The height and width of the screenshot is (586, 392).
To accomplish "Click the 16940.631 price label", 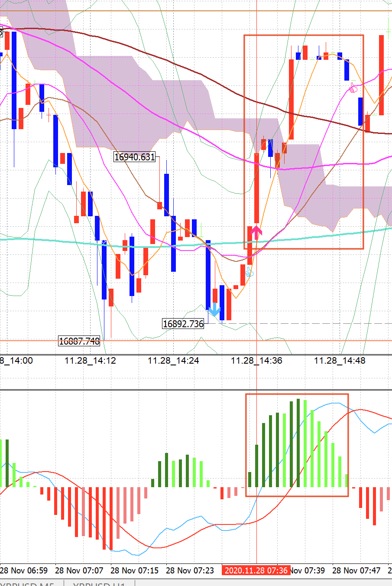I will tap(134, 157).
